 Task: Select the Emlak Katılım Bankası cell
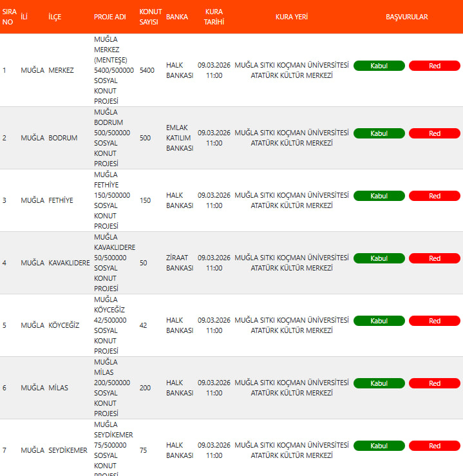click(x=179, y=138)
